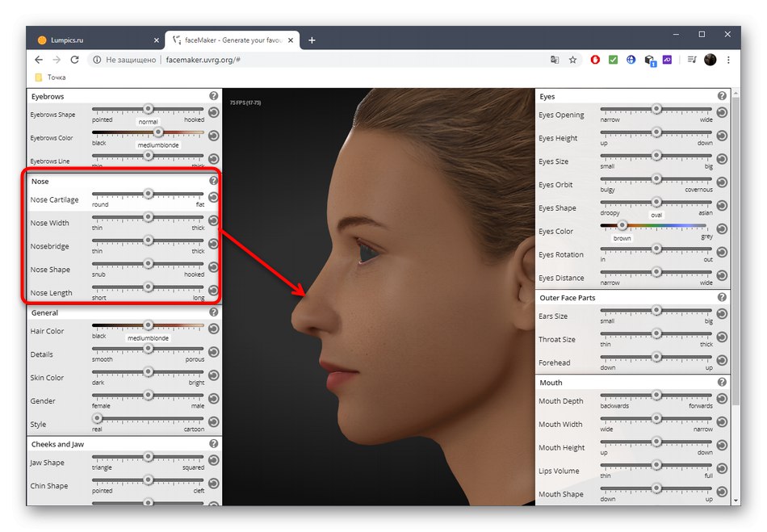Open a new tab with the plus button
767x532 pixels.
coord(312,40)
